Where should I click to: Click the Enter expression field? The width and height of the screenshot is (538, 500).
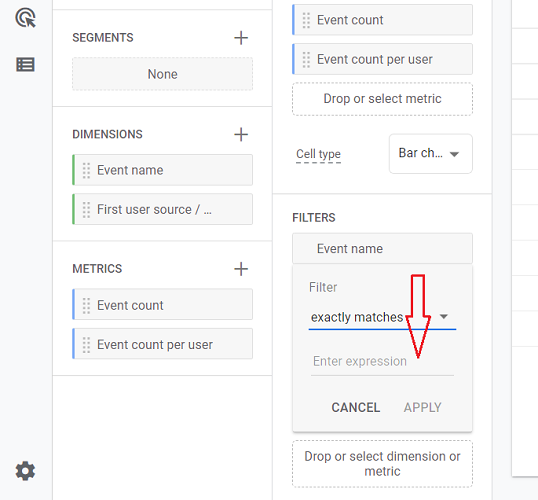pyautogui.click(x=382, y=362)
